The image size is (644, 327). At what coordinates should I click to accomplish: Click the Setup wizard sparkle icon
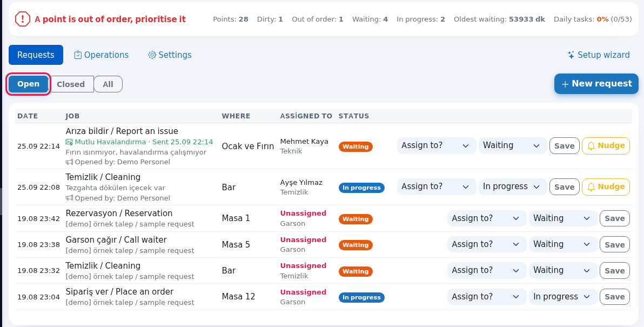pos(571,55)
